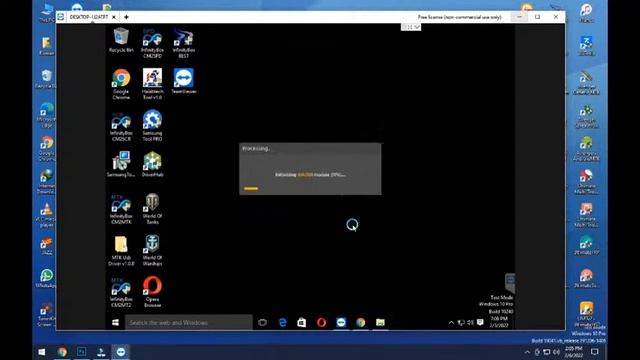Add a new TeamViewer session tab

pyautogui.click(x=126, y=17)
